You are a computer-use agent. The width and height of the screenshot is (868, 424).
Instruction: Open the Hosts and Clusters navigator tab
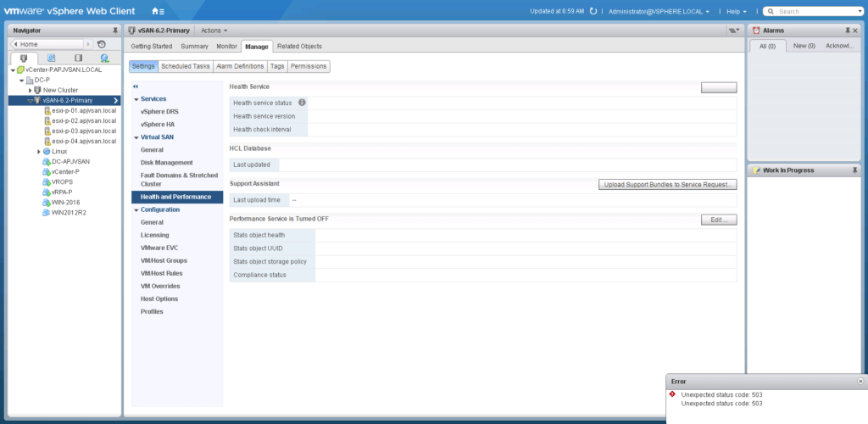click(x=25, y=58)
